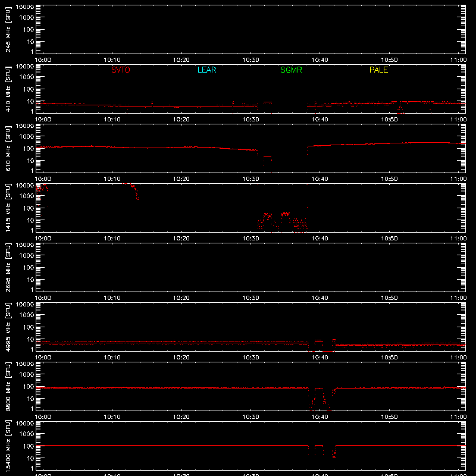
Task: Click 10:00 time label below 245 MHz plot
Action: coord(43,60)
